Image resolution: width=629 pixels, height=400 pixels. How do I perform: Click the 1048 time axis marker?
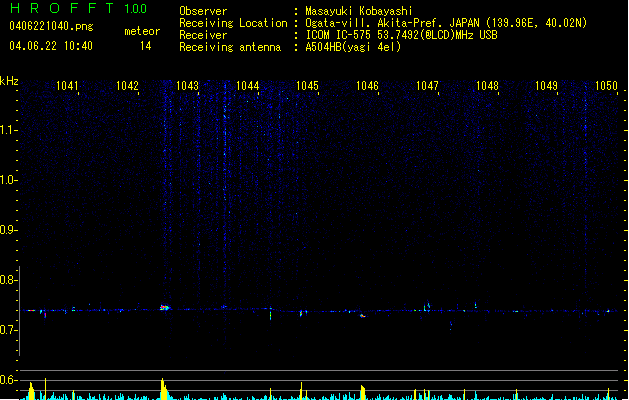(x=487, y=85)
